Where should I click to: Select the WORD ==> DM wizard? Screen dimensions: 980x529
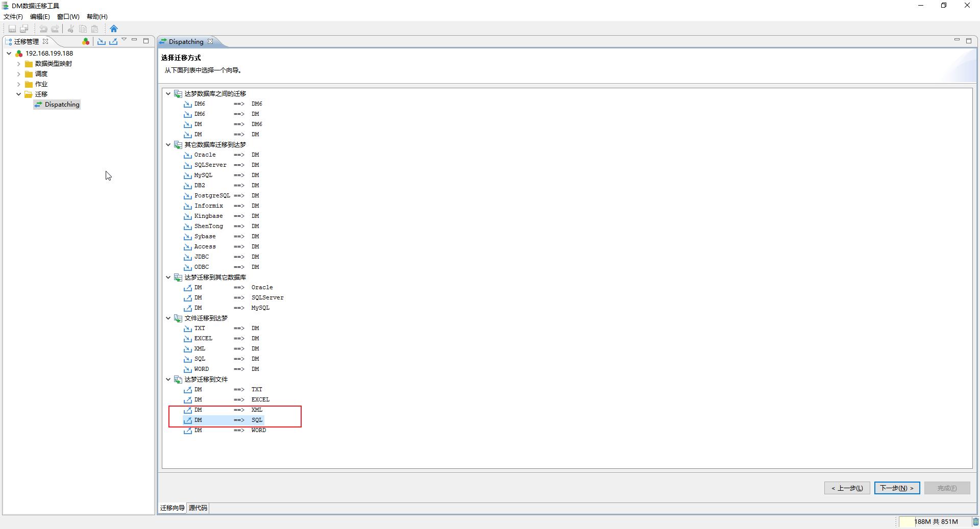pos(222,369)
